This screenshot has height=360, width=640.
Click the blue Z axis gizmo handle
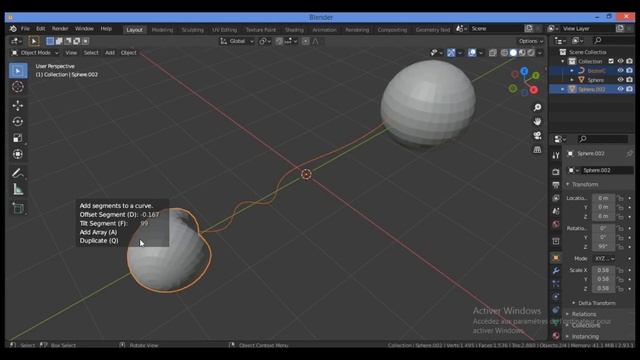coord(524,71)
